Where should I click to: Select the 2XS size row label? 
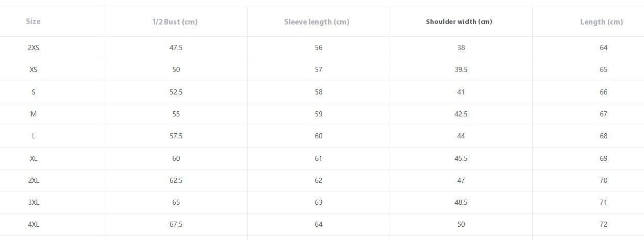(34, 47)
